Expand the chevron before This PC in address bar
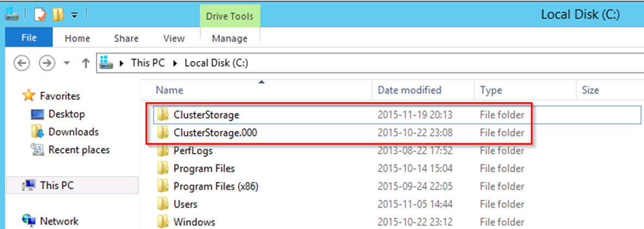This screenshot has height=229, width=644. click(121, 63)
